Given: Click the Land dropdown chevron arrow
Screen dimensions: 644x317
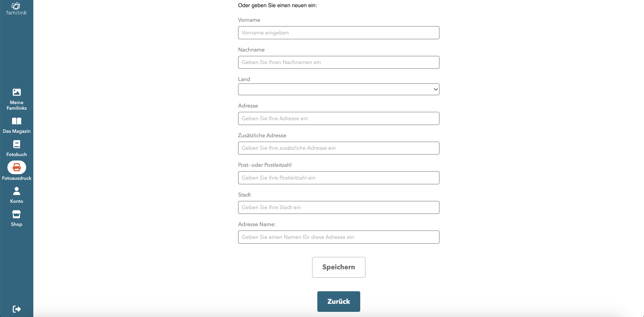Looking at the screenshot, I should (436, 89).
